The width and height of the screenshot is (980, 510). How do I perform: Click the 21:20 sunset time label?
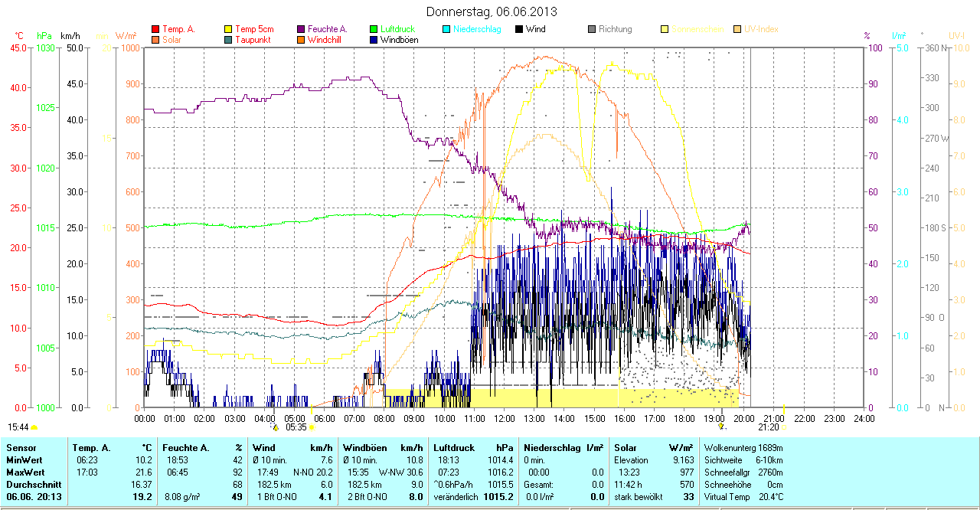(769, 427)
